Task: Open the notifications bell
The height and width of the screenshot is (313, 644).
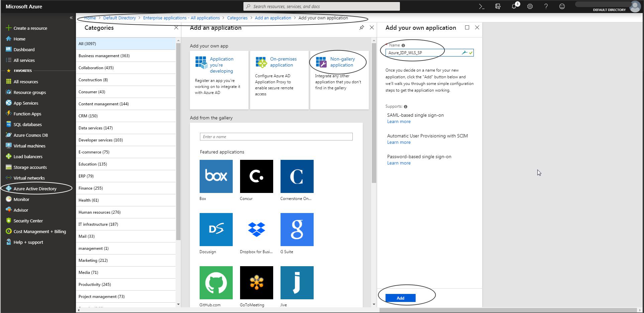Action: tap(514, 6)
